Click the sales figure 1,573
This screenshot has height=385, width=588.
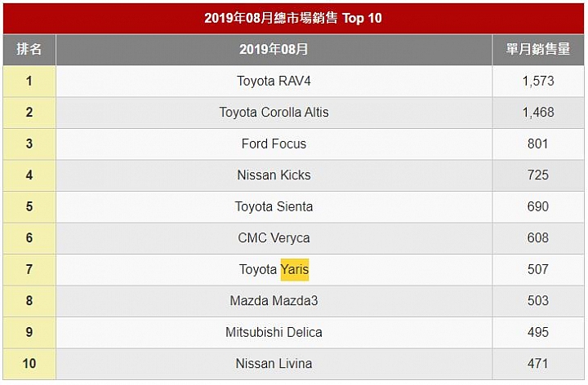click(x=538, y=82)
